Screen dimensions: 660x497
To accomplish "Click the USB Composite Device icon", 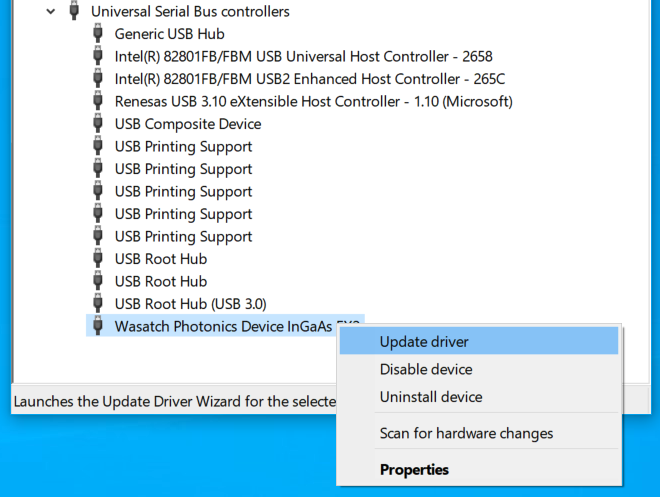I will pyautogui.click(x=98, y=124).
